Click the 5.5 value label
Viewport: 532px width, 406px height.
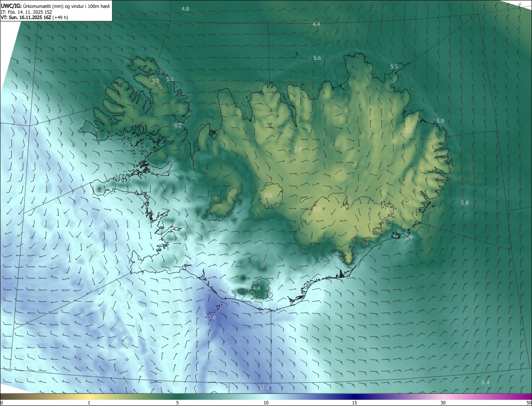[394, 67]
